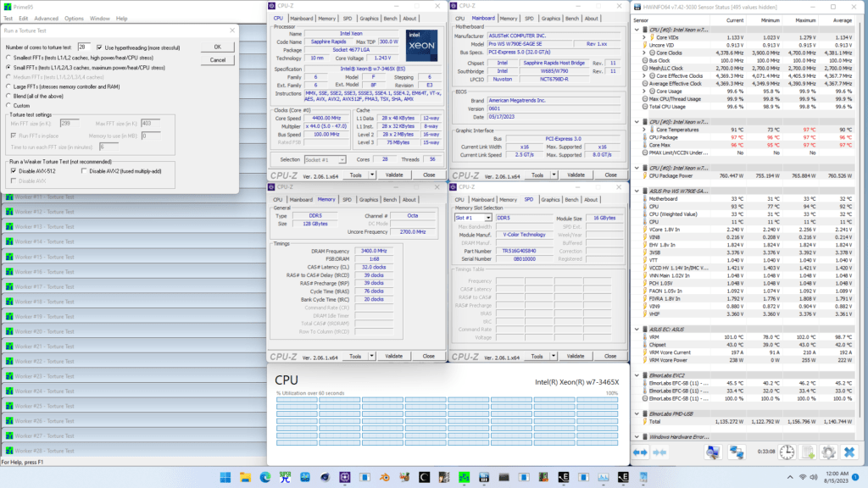Click Worker #15 Torture Test window icon

pos(8,257)
